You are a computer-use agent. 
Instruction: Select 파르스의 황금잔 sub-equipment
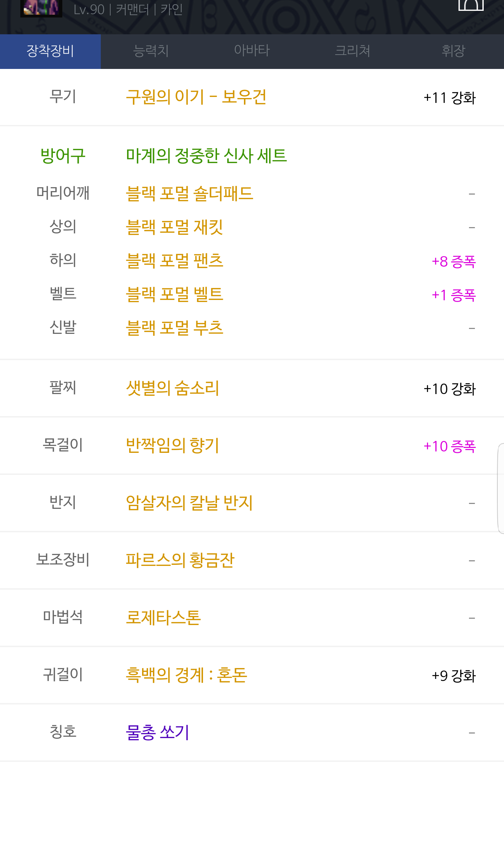[x=180, y=560]
